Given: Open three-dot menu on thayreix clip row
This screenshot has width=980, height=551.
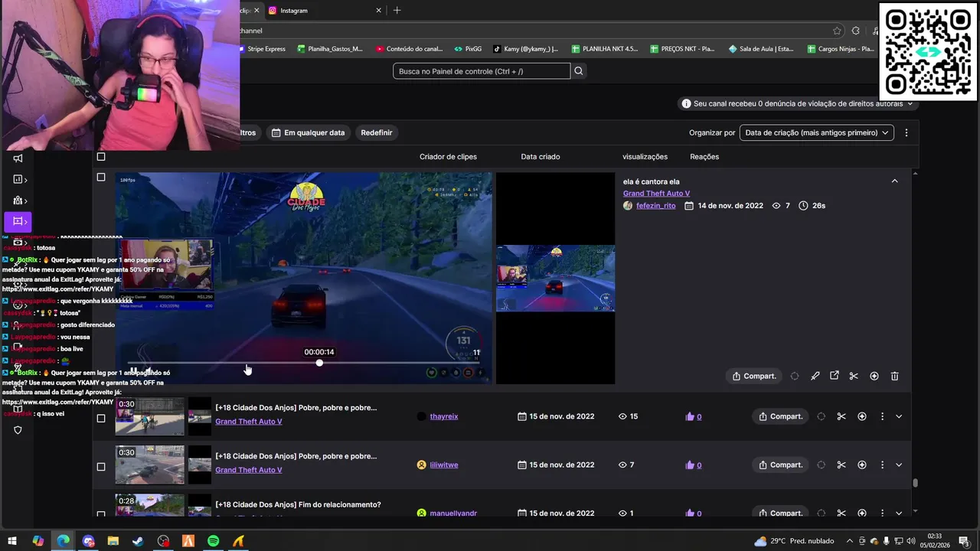Looking at the screenshot, I should pos(882,416).
